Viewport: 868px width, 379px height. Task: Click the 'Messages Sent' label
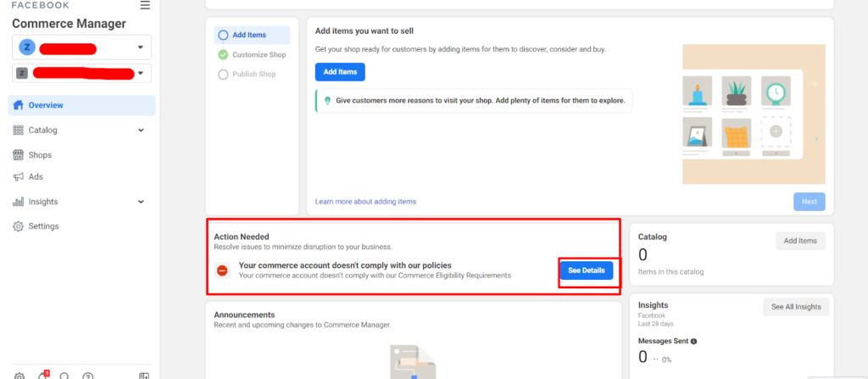[x=663, y=342]
